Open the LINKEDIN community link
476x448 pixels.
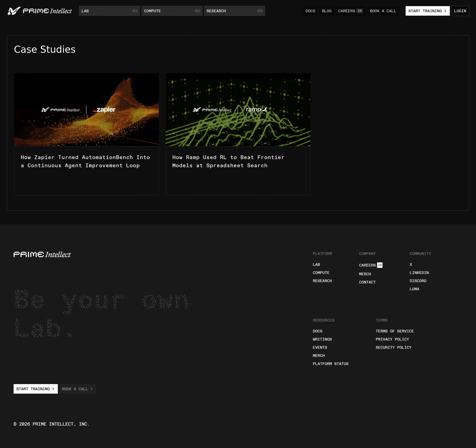tap(419, 273)
